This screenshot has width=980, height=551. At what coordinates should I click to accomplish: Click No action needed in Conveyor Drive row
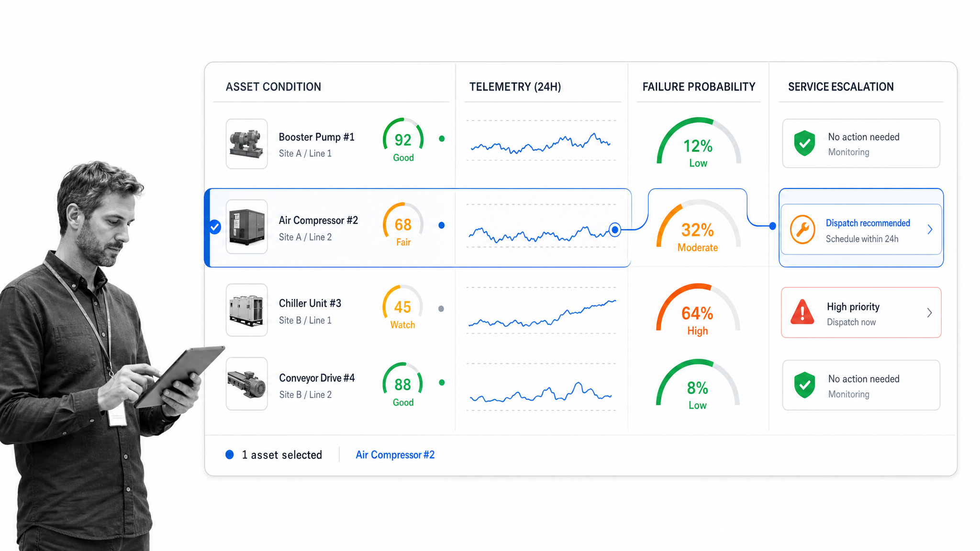(864, 379)
